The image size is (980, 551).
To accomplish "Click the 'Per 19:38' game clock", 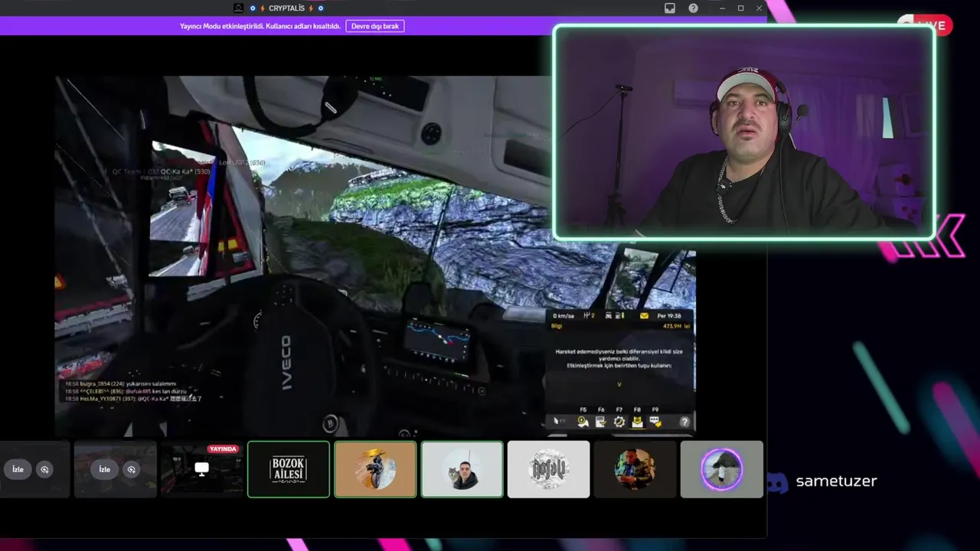I will (668, 315).
